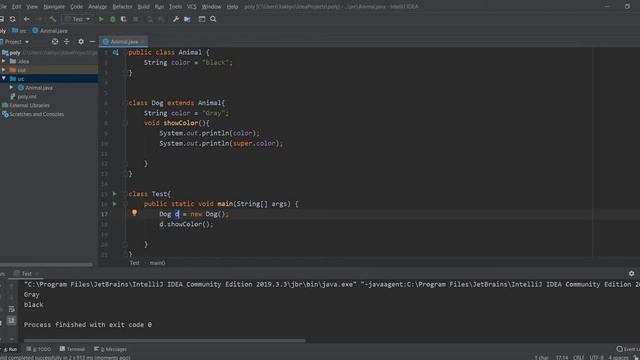Open the View menu

(32, 7)
